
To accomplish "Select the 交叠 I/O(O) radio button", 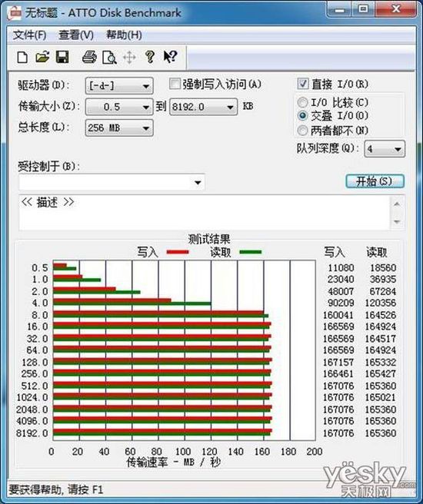I will (302, 115).
